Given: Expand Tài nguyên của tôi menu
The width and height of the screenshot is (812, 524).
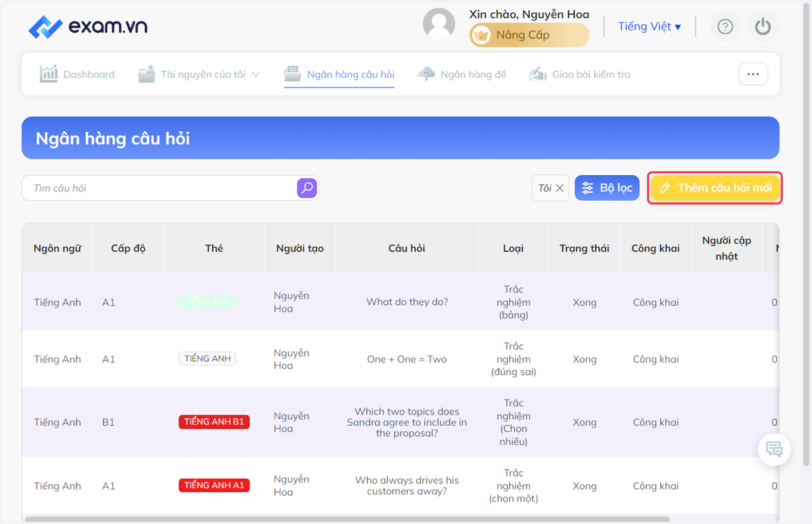Looking at the screenshot, I should click(199, 74).
